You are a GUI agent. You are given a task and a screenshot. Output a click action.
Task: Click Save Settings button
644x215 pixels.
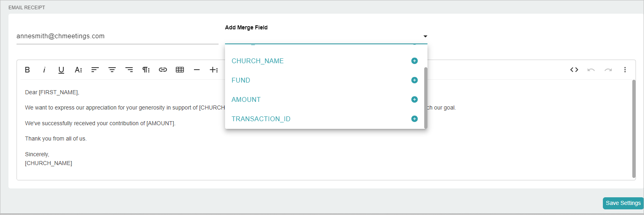click(x=623, y=203)
